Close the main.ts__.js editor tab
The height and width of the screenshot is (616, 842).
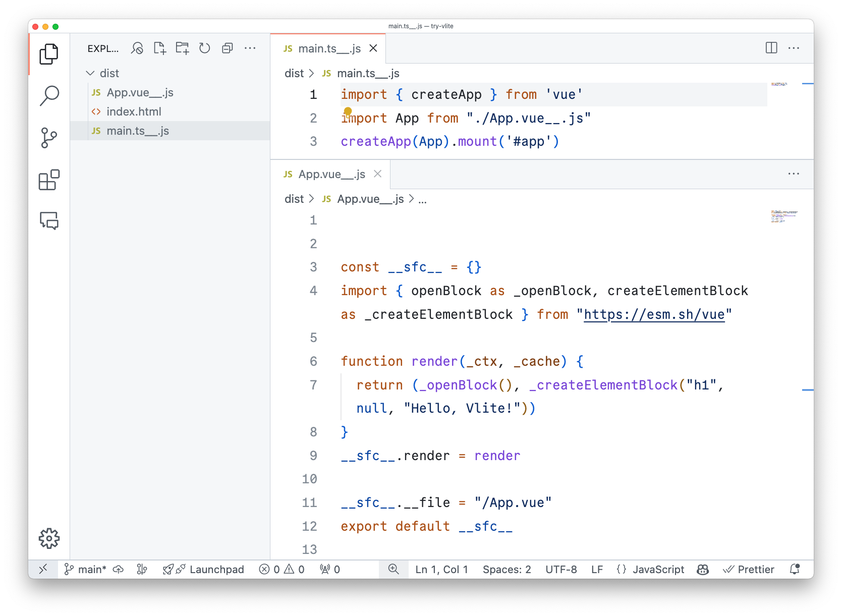pos(373,48)
